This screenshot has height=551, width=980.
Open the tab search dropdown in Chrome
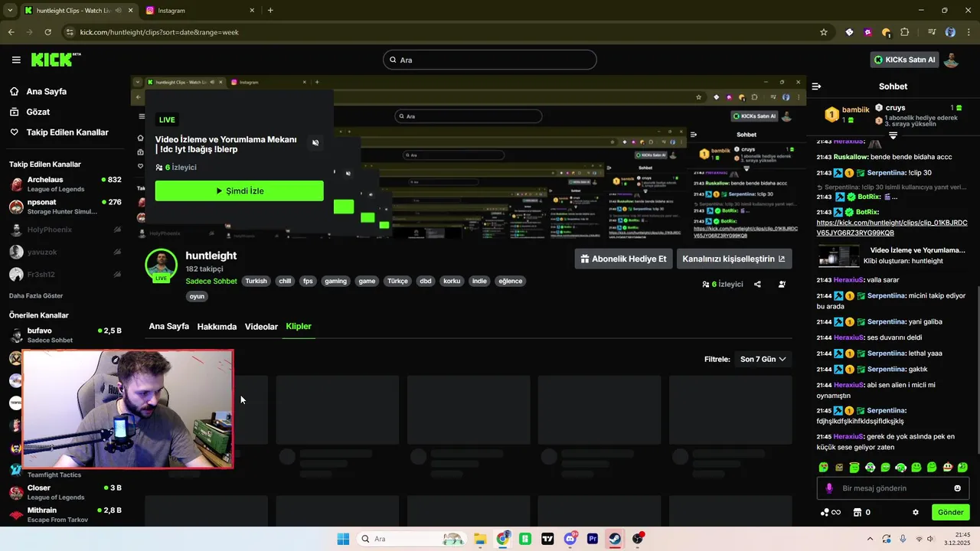[x=10, y=11]
